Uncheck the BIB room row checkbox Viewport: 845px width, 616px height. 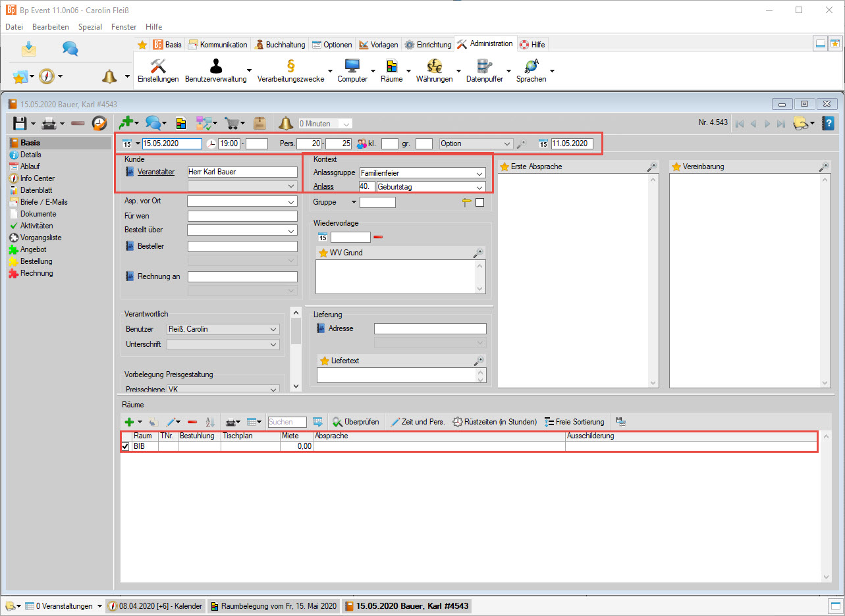tap(126, 447)
